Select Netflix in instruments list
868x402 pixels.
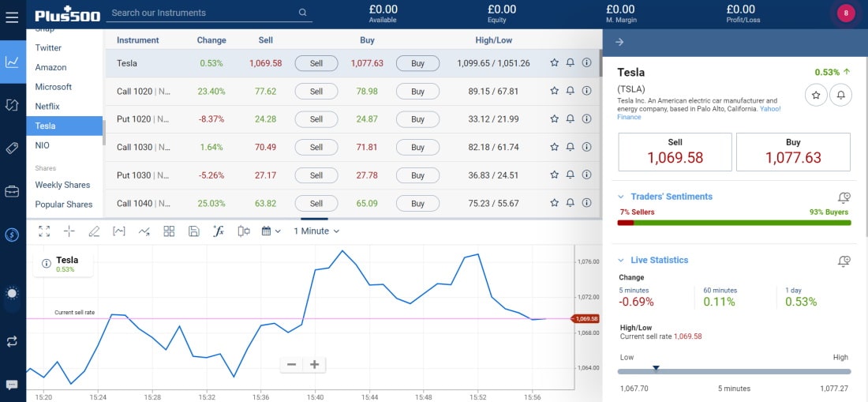pos(47,106)
